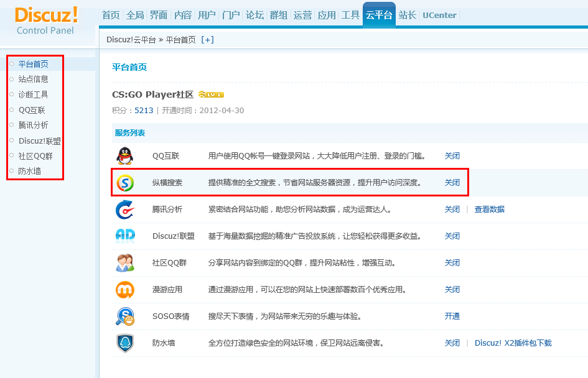This screenshot has width=588, height=378.
Task: Click 开通时间：2012-04-30 text
Action: 203,111
